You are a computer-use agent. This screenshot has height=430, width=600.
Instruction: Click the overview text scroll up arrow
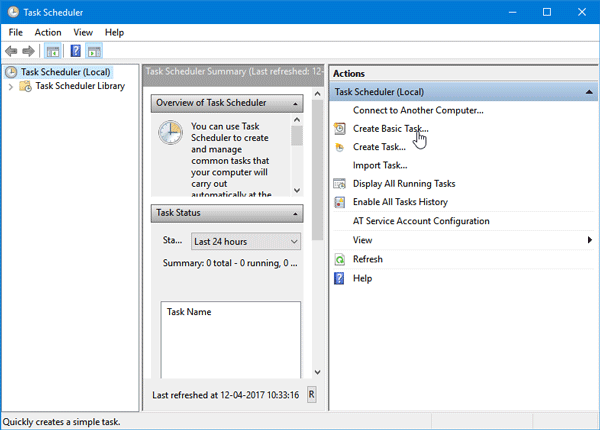tap(297, 120)
